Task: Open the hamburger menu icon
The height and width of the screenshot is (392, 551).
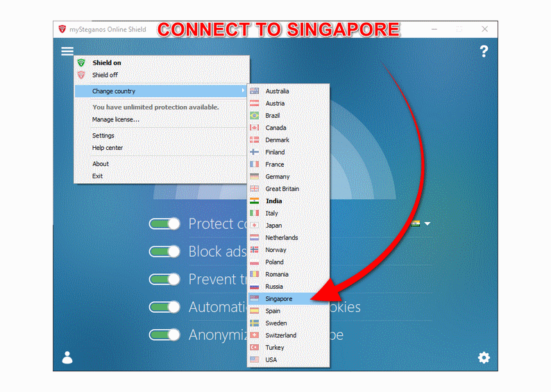Action: pyautogui.click(x=67, y=51)
